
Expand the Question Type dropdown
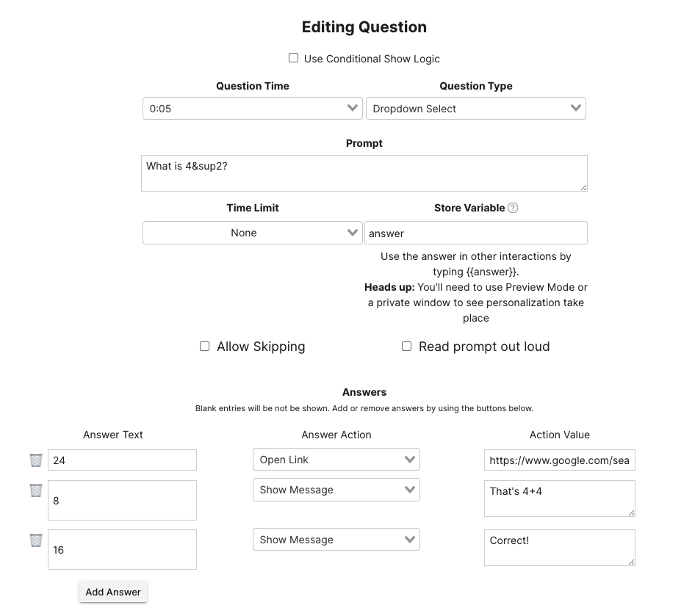coord(475,109)
